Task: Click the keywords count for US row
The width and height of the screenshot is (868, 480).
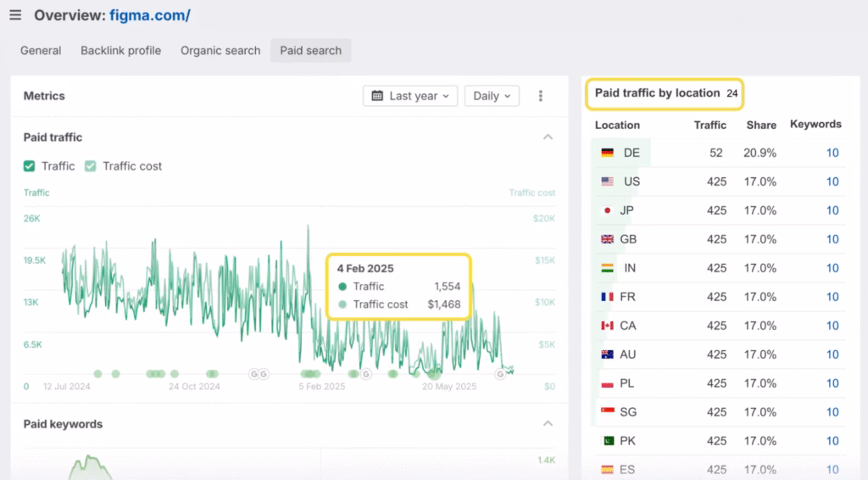Action: 832,181
